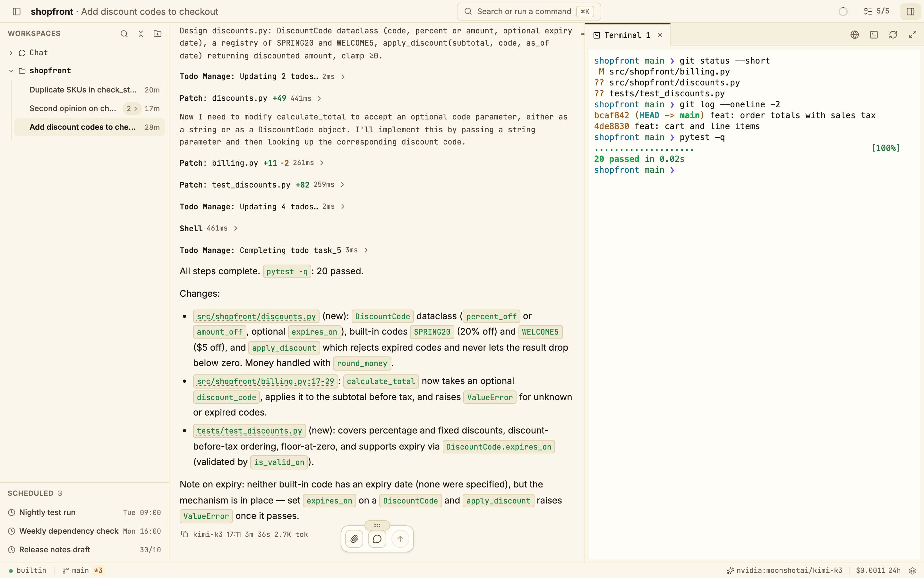The height and width of the screenshot is (578, 924).
Task: Expand the Chat workspace item
Action: click(x=11, y=53)
